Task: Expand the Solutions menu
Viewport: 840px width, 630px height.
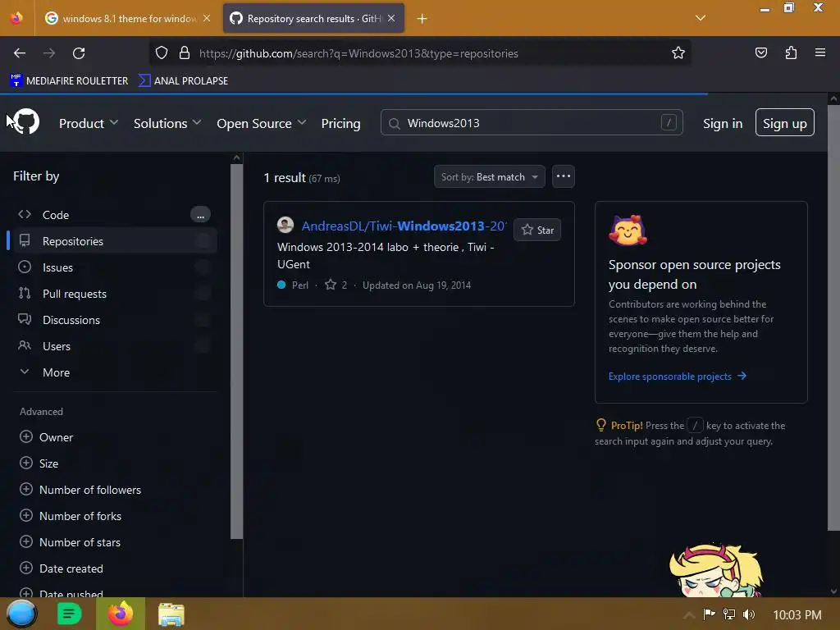Action: click(167, 123)
